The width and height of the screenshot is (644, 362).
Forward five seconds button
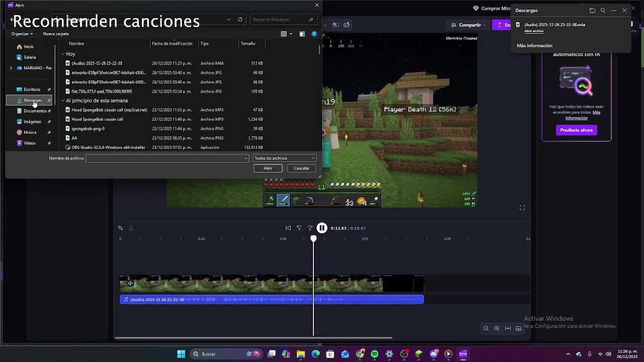point(310,228)
